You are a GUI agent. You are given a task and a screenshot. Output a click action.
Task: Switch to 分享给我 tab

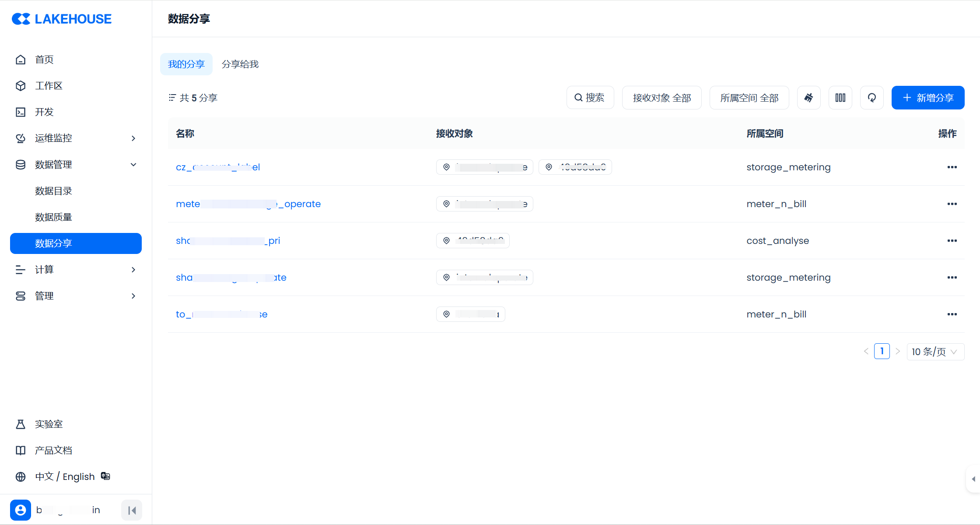[240, 64]
